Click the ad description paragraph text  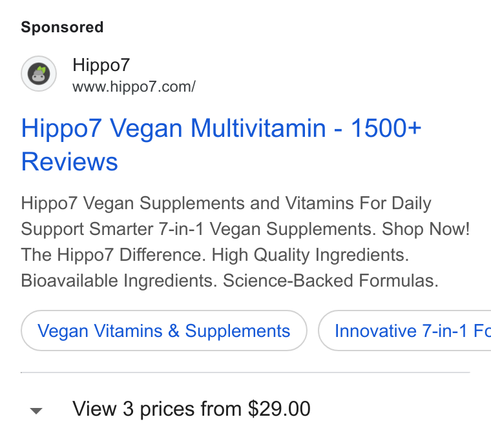coord(245,242)
